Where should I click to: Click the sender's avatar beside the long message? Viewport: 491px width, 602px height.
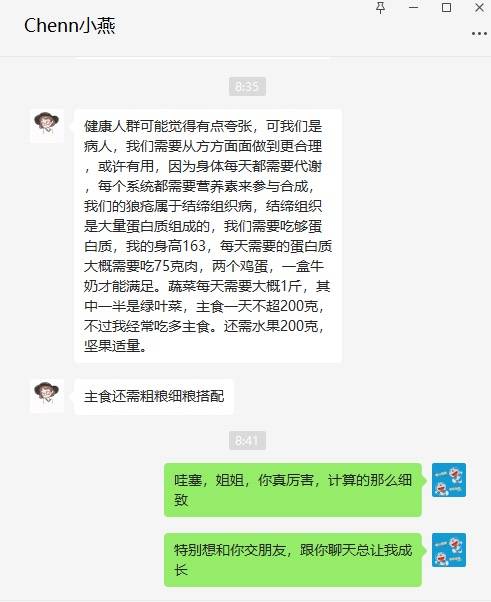coord(47,126)
